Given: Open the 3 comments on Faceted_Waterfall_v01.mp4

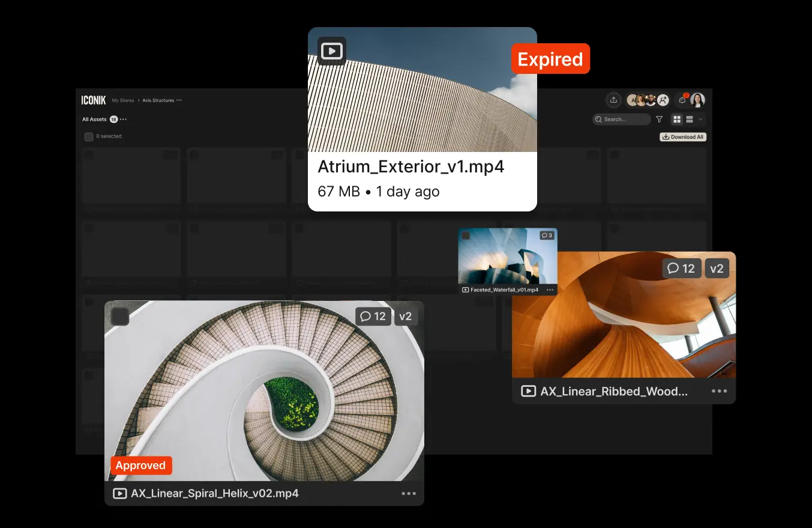Looking at the screenshot, I should tap(546, 235).
